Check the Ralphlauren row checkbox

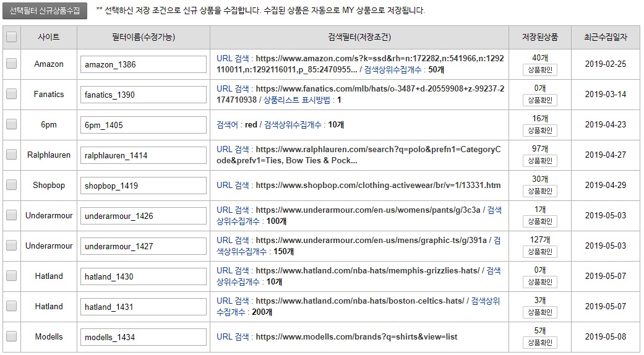12,155
